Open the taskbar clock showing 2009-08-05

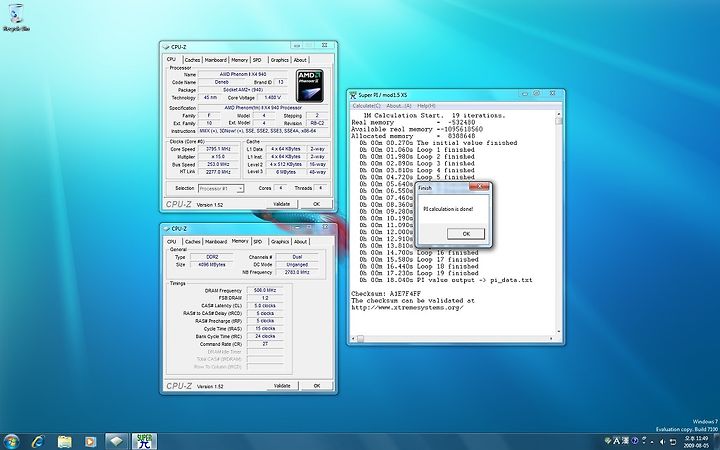tap(698, 442)
